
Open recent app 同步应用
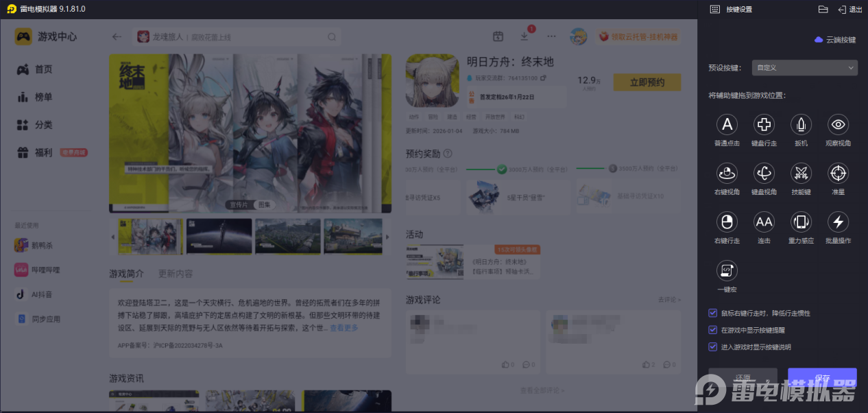click(x=37, y=319)
